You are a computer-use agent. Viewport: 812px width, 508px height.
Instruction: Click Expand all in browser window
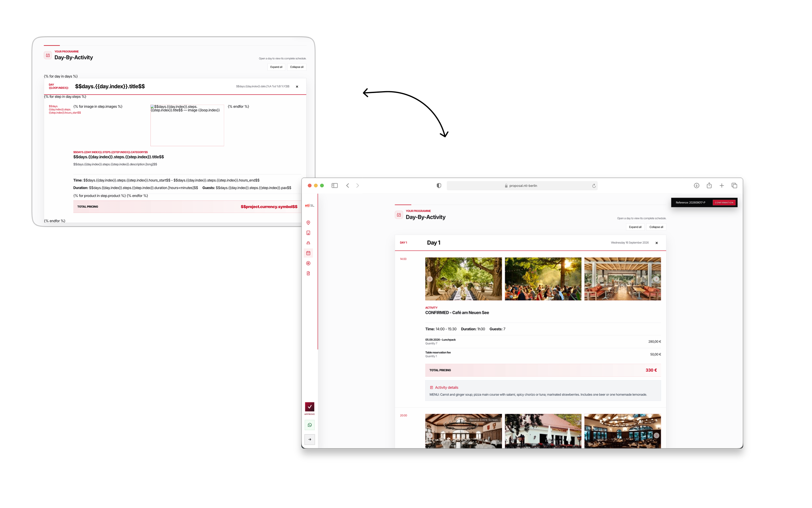coord(635,227)
